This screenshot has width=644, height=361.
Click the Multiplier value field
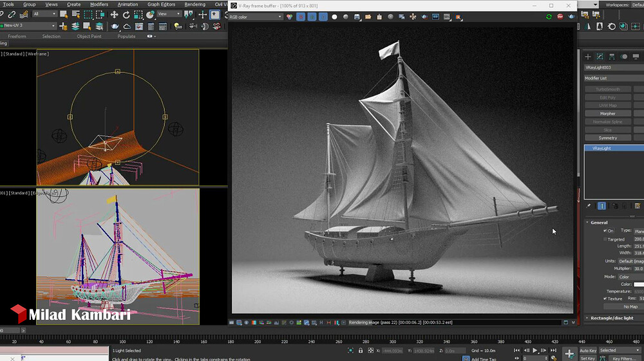coord(639,269)
